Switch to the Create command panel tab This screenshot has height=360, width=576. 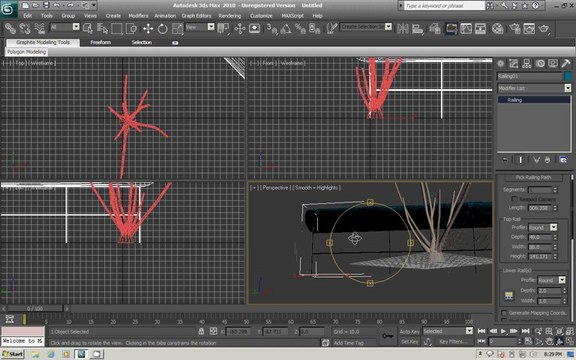click(x=501, y=64)
